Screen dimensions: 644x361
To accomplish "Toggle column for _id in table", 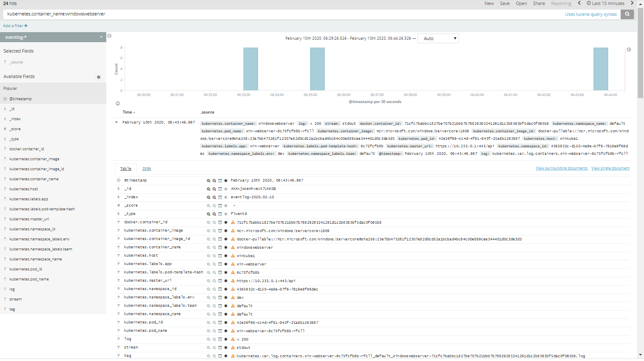I will (220, 189).
